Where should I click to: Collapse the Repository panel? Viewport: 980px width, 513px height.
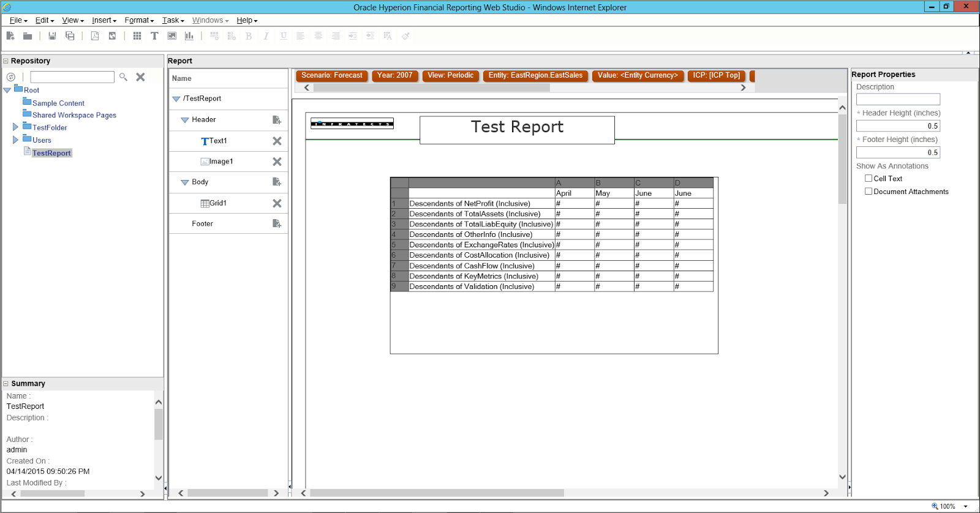tap(6, 61)
